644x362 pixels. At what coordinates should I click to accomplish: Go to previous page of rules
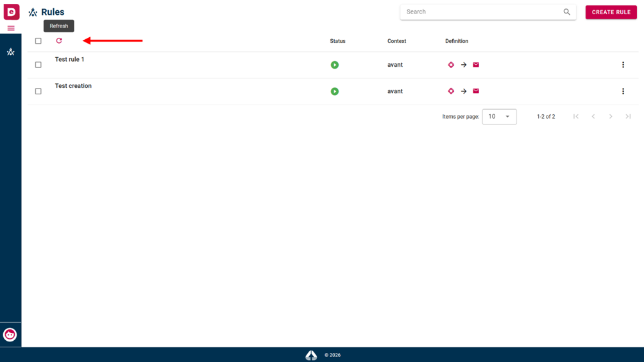point(593,117)
